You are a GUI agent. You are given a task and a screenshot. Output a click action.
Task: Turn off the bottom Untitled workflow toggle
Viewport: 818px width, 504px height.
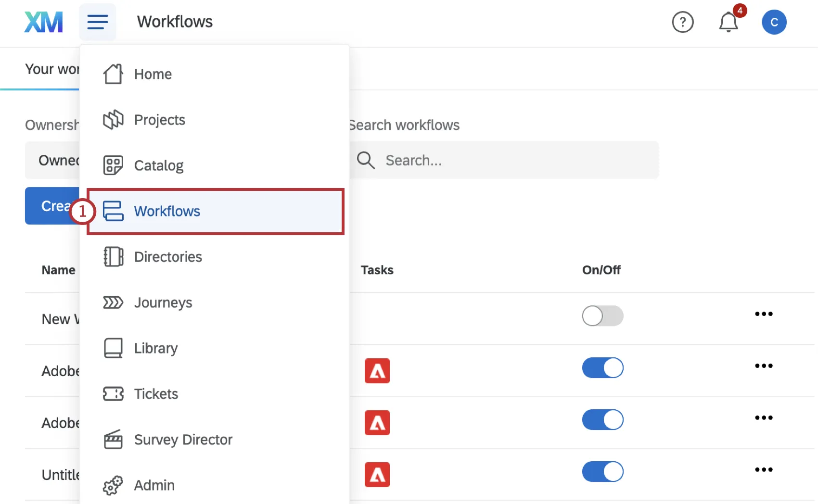(x=602, y=472)
